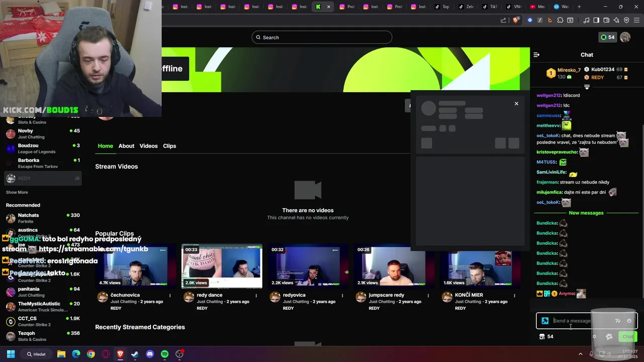Open the channel shop points icon
644x362 pixels.
[x=542, y=337]
